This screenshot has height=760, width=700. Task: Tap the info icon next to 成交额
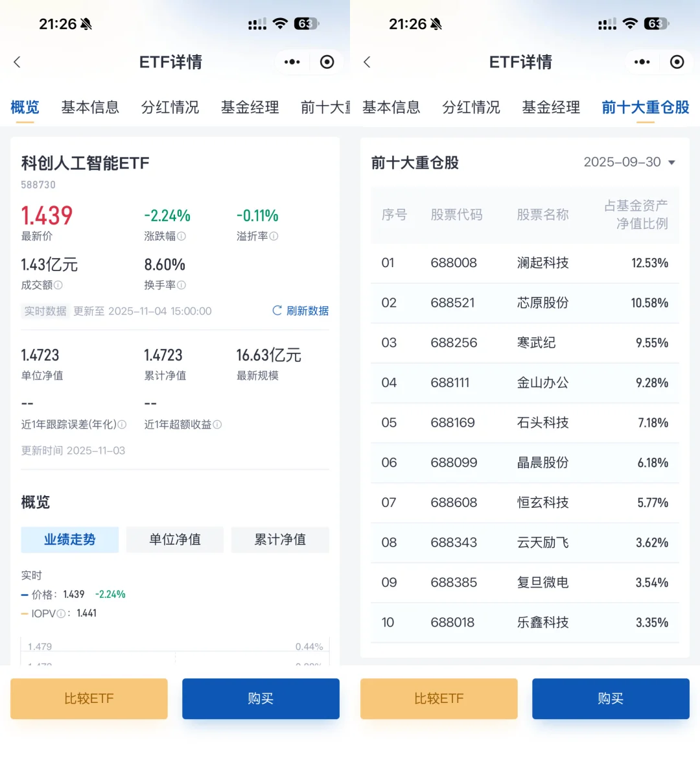pyautogui.click(x=58, y=285)
